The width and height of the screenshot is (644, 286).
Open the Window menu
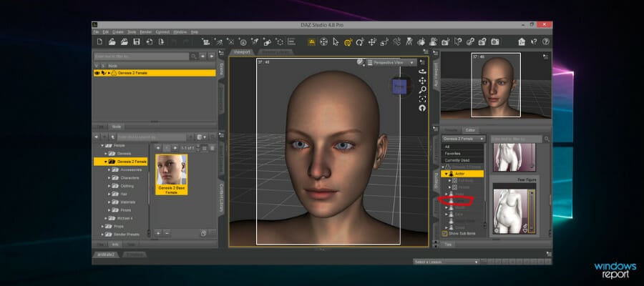point(180,32)
